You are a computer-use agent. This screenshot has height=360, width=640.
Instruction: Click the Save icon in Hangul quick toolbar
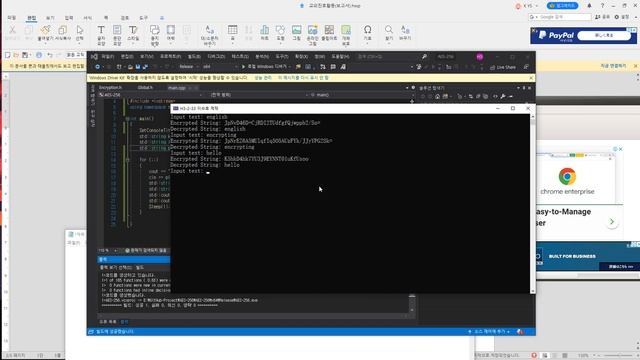pyautogui.click(x=25, y=55)
